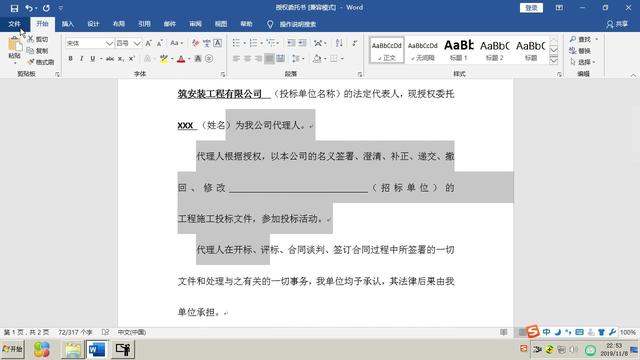The width and height of the screenshot is (640, 360).
Task: Open phonetic guide (pinyin 文) icon
Action: pos(207,43)
